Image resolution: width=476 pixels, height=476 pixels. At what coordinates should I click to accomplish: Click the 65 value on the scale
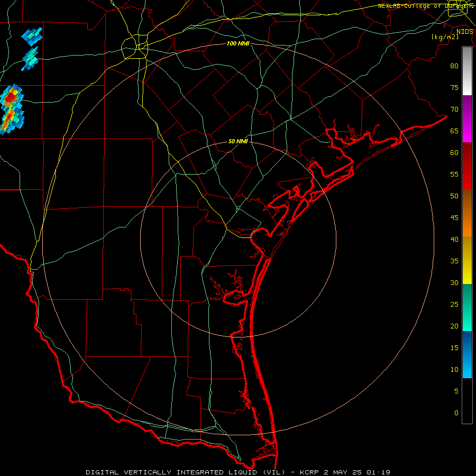click(454, 131)
